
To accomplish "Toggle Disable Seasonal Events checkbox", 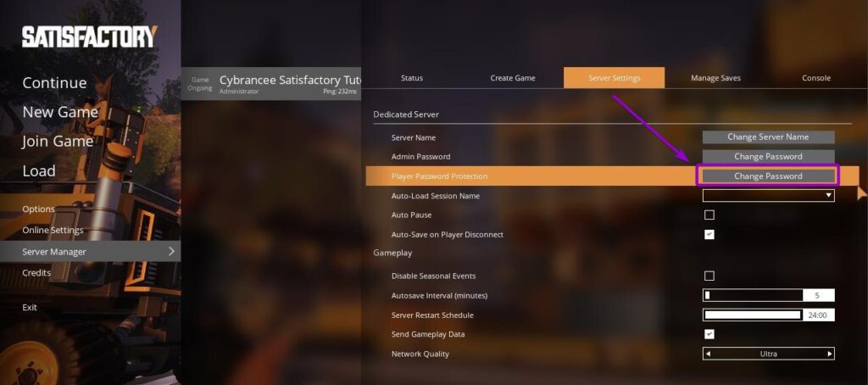I will point(709,276).
